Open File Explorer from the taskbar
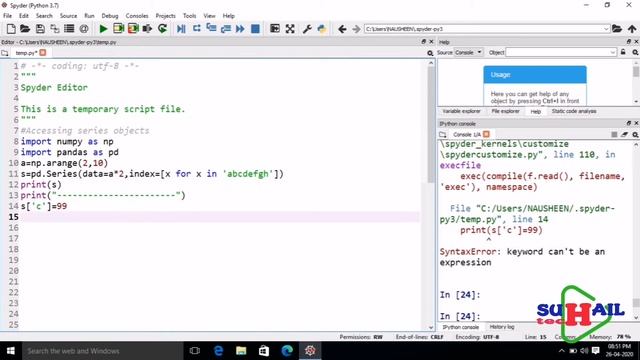 (241, 351)
